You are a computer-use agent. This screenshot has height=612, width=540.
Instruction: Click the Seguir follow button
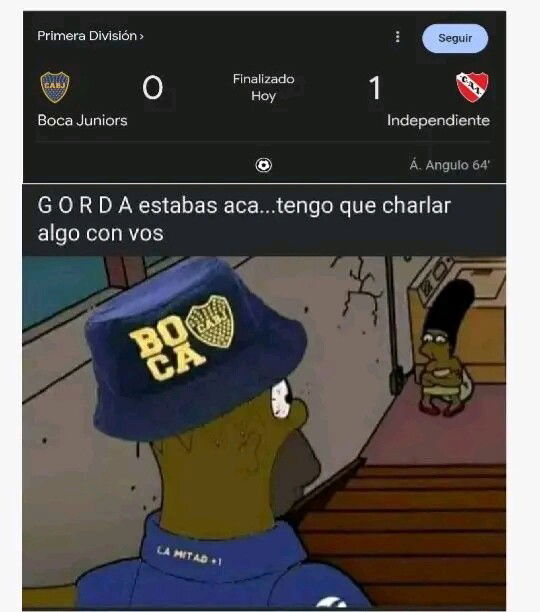[455, 38]
